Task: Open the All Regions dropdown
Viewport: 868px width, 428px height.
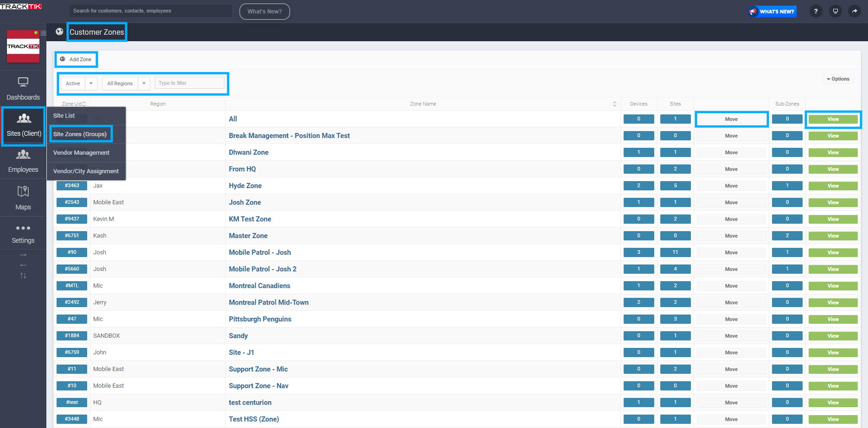Action: (126, 83)
